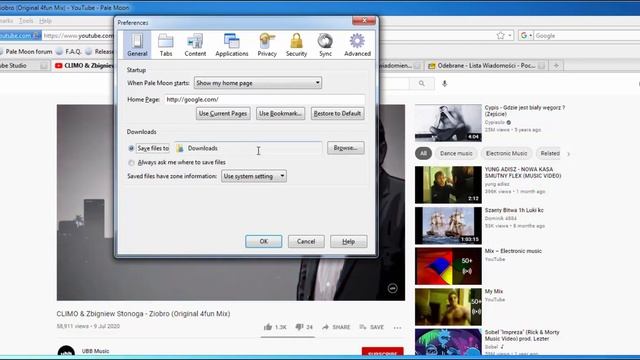Image resolution: width=640 pixels, height=360 pixels.
Task: Click the UBB Music channel avatar
Action: point(66,352)
